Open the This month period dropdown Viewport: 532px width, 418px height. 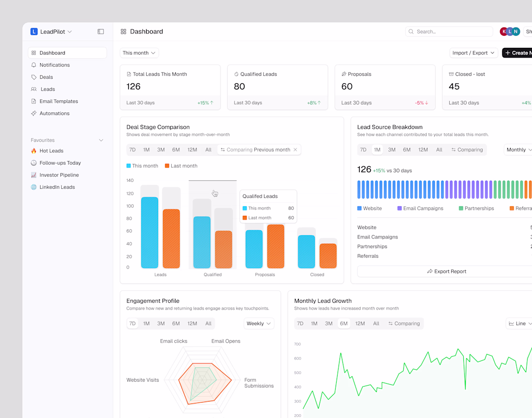[x=139, y=53]
